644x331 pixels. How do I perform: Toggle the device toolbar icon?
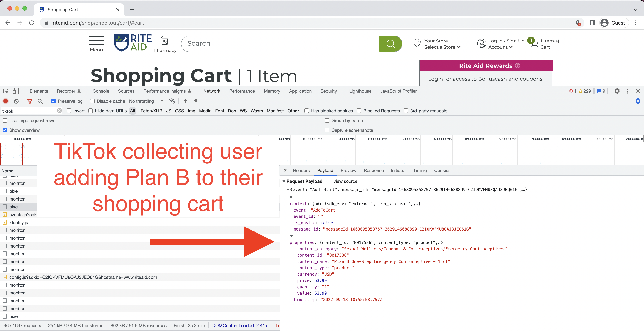(15, 91)
